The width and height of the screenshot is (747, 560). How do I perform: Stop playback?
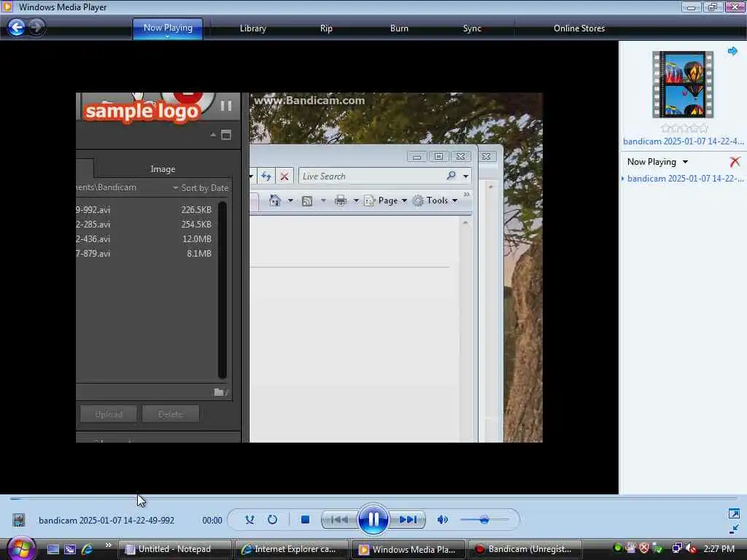click(x=306, y=519)
